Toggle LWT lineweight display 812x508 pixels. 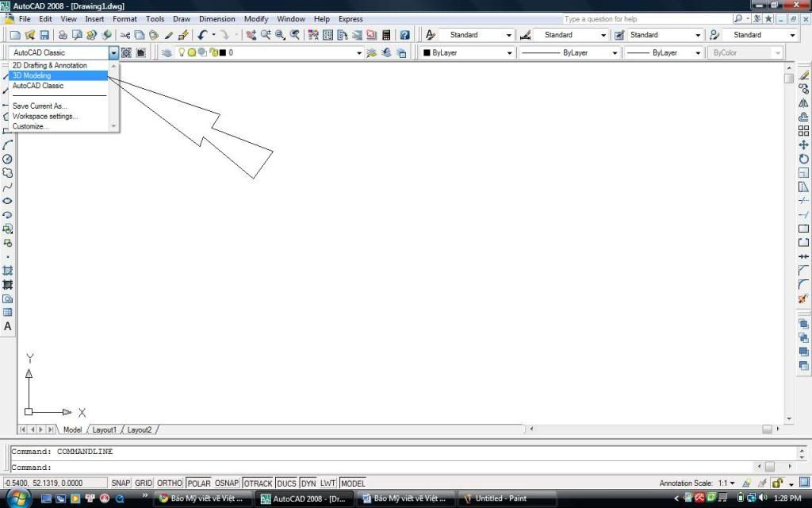(327, 483)
